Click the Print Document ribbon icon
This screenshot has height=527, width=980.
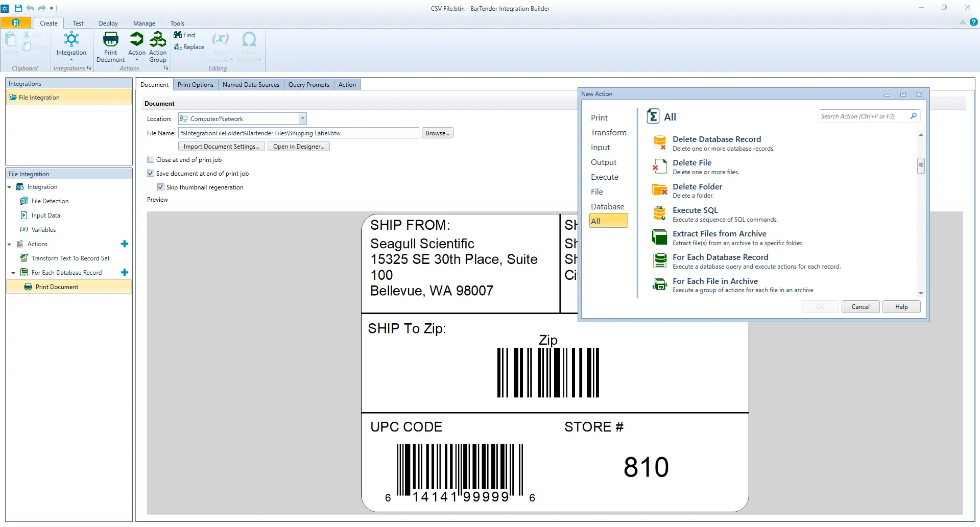(110, 39)
